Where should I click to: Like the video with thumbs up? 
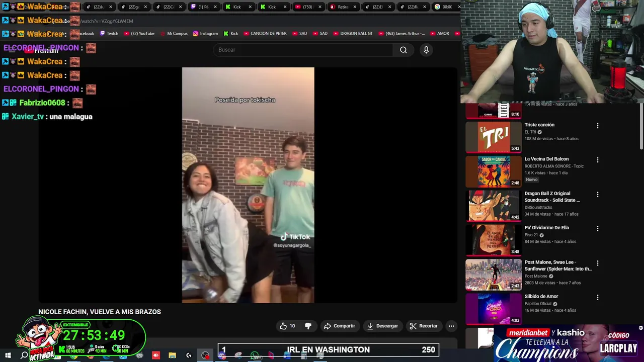tap(288, 326)
